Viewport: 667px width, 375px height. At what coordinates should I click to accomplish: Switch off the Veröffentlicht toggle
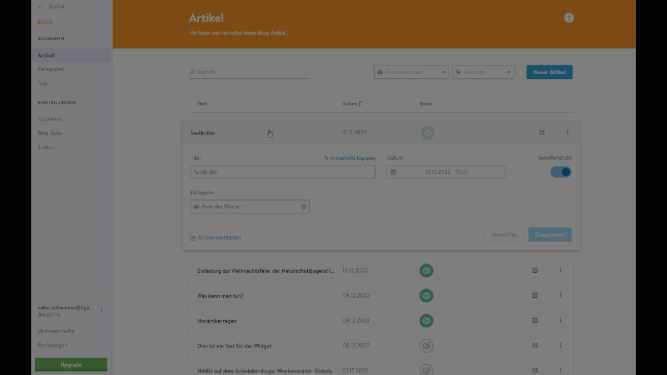(561, 172)
